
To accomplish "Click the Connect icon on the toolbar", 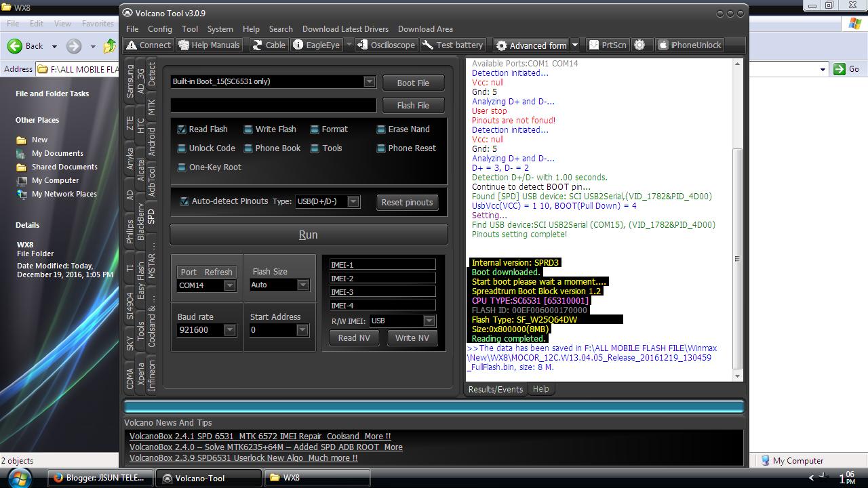I will [148, 45].
